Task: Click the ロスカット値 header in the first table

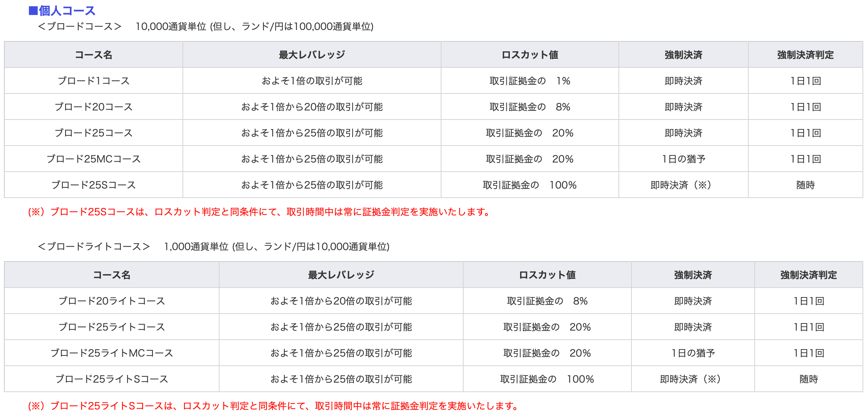Action: pyautogui.click(x=530, y=55)
